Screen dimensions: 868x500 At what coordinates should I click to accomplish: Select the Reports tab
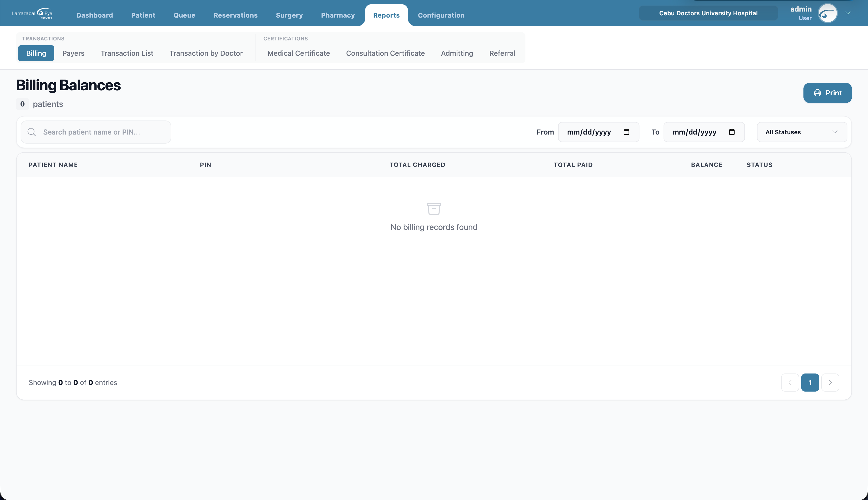click(x=386, y=15)
